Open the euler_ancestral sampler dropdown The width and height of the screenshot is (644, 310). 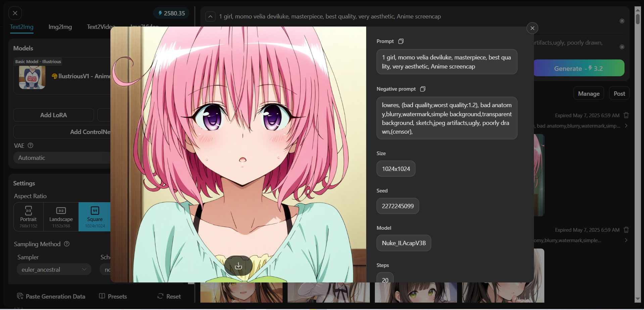54,269
